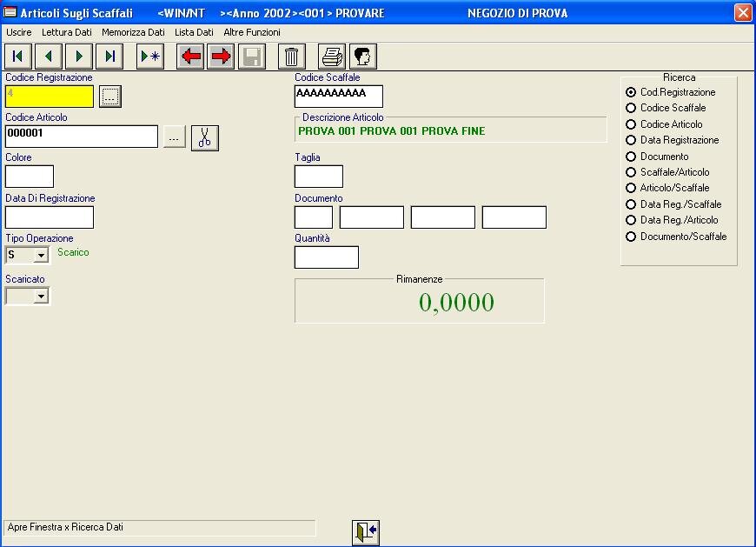Click in the Quantità input field
Screen dimensions: 756x547
(x=327, y=257)
